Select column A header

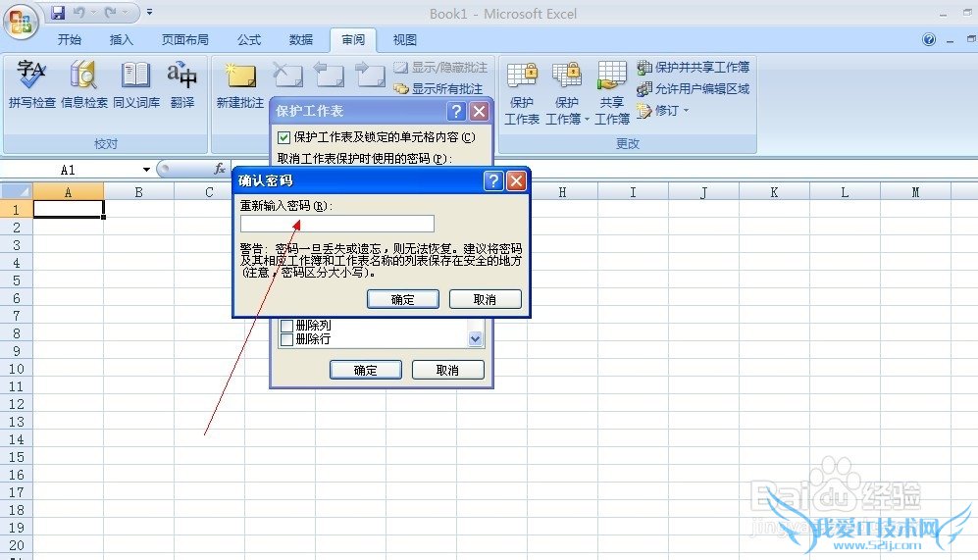68,191
